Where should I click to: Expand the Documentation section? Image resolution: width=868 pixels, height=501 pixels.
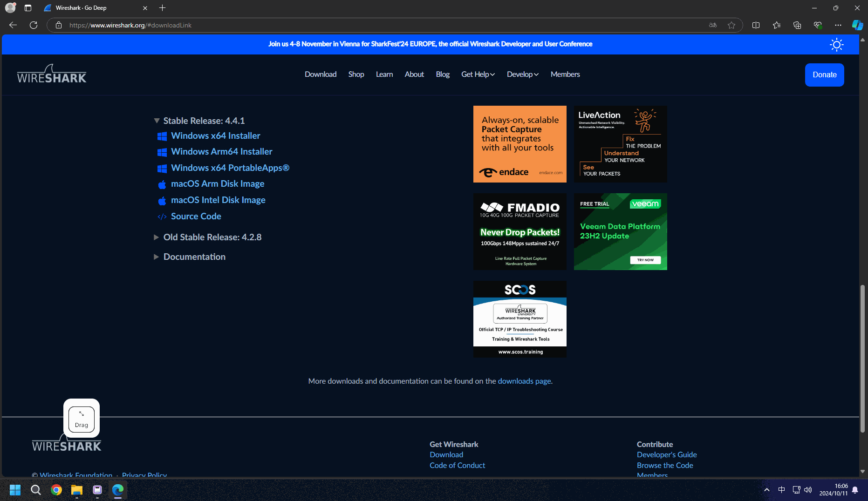tap(190, 257)
